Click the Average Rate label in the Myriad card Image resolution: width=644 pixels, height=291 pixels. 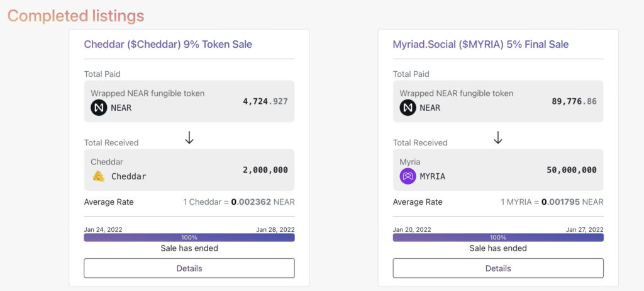(x=418, y=202)
